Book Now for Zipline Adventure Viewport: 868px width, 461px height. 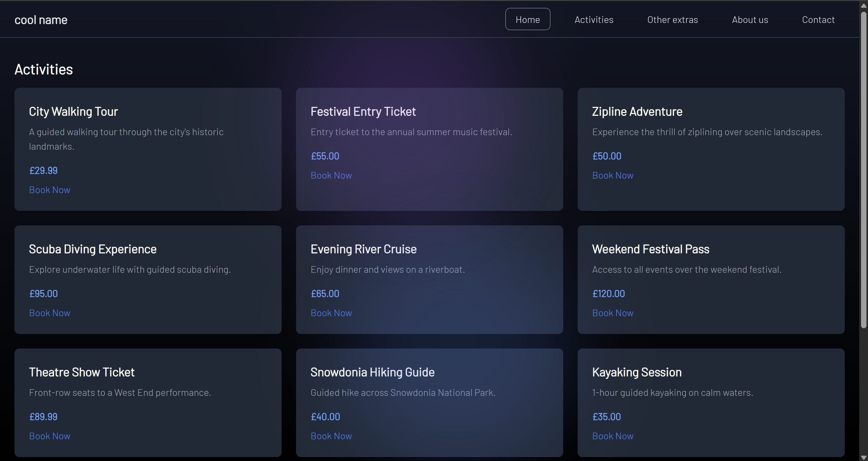[x=613, y=175]
